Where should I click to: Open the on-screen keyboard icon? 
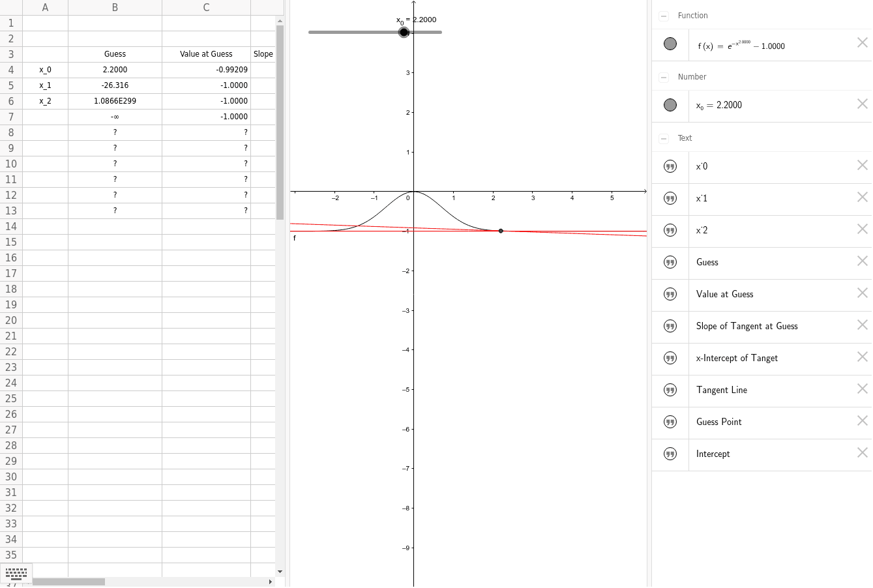pos(16,574)
